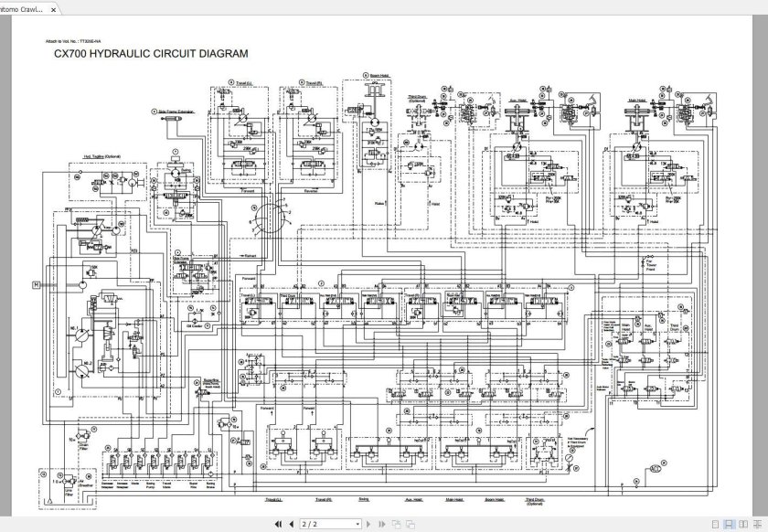Viewport: 768px width, 532px height.
Task: Open the page number dropdown arrow
Action: point(357,524)
